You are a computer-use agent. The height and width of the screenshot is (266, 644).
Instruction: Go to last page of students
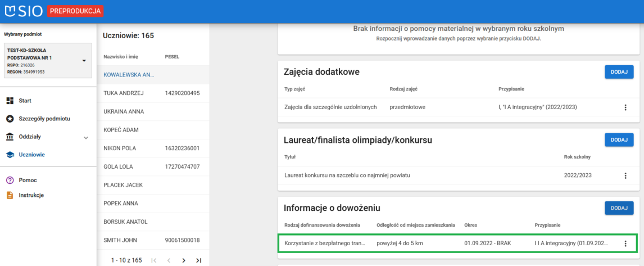199,260
